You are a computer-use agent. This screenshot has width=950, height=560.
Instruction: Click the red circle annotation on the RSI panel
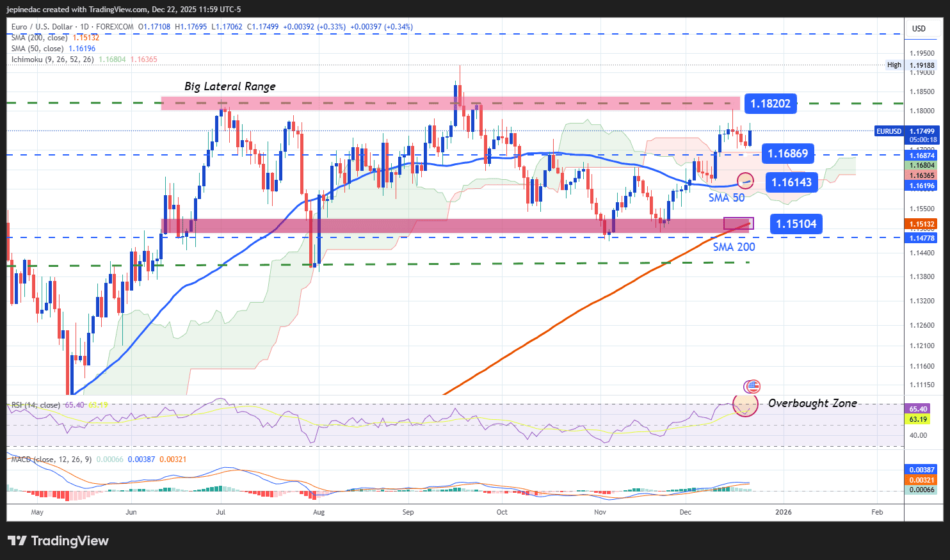click(x=745, y=406)
